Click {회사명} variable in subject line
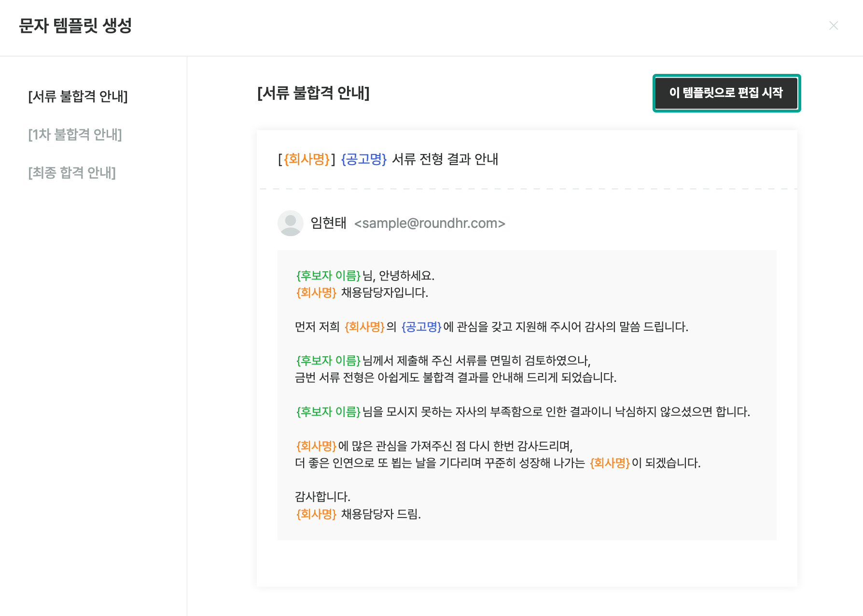This screenshot has height=616, width=863. pos(307,159)
